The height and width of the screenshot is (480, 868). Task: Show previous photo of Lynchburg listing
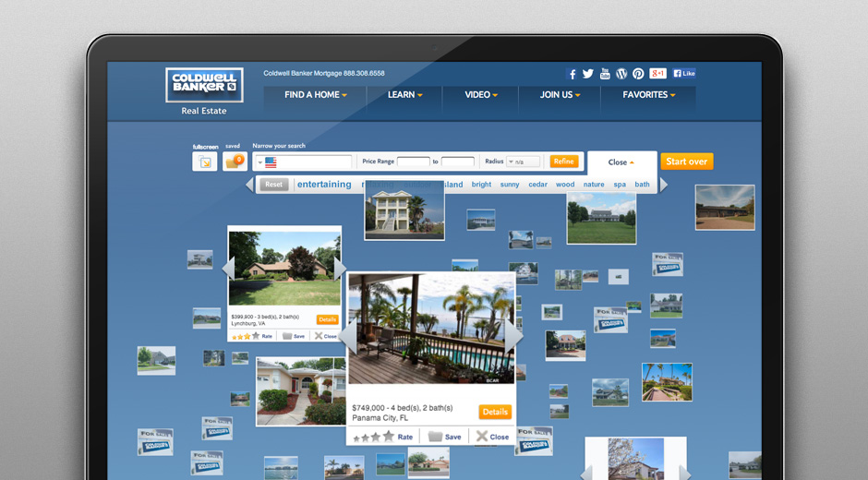pyautogui.click(x=228, y=268)
